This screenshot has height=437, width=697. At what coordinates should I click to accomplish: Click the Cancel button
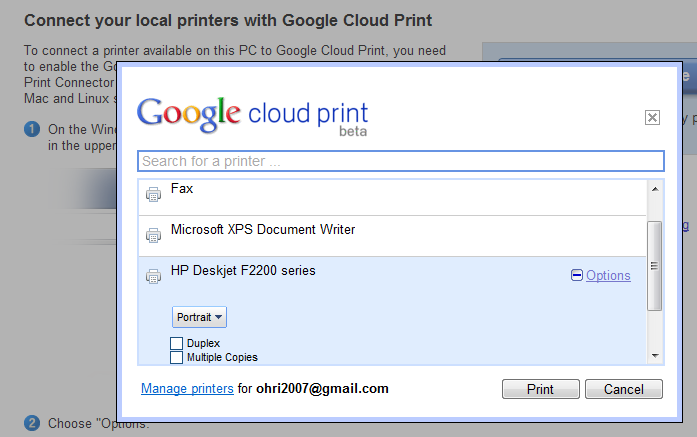pos(623,389)
